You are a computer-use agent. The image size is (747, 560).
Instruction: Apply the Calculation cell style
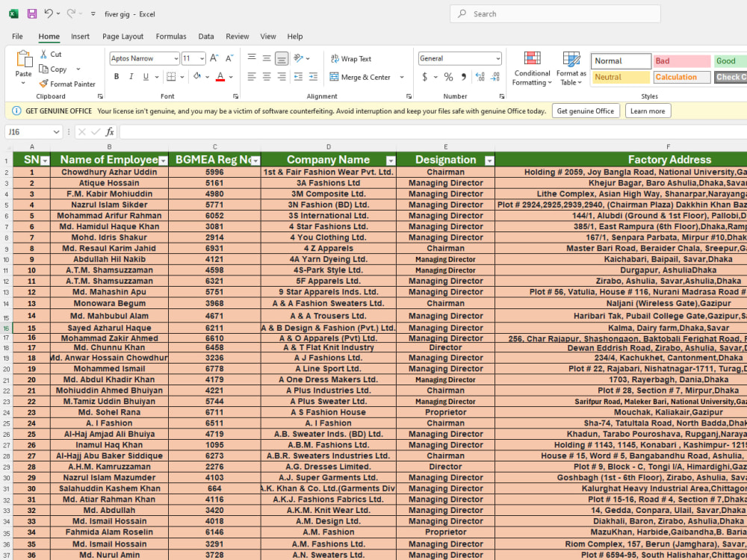pos(682,77)
